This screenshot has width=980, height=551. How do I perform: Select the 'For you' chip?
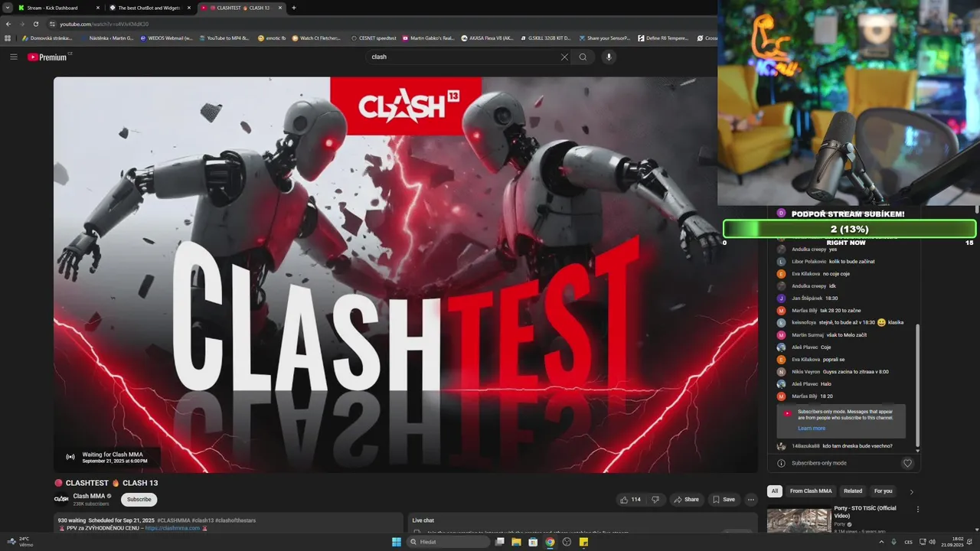(884, 491)
